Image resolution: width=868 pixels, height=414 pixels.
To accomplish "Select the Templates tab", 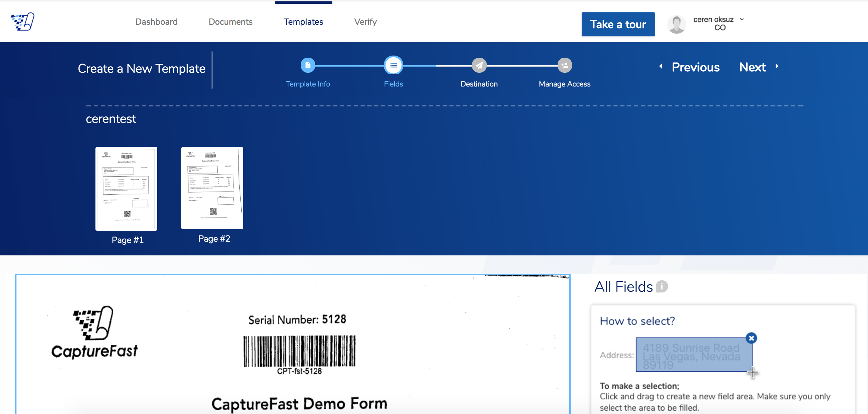I will coord(303,22).
